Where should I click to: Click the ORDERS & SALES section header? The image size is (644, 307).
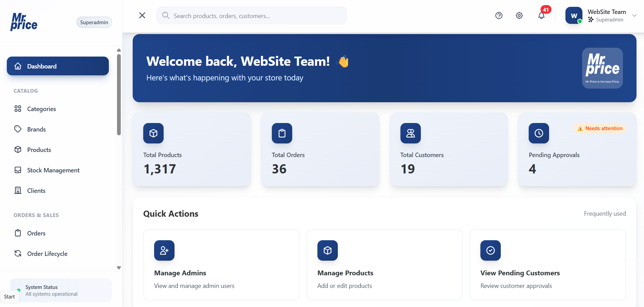36,215
